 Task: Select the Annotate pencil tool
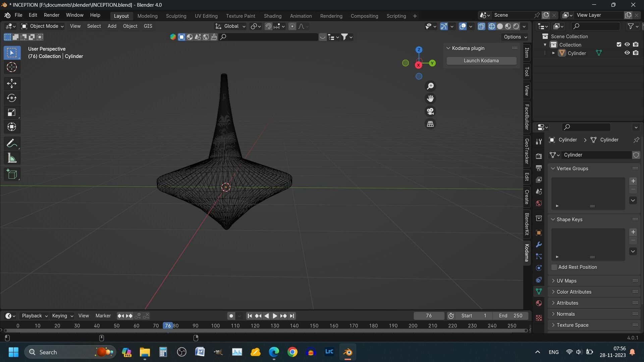coord(12,143)
